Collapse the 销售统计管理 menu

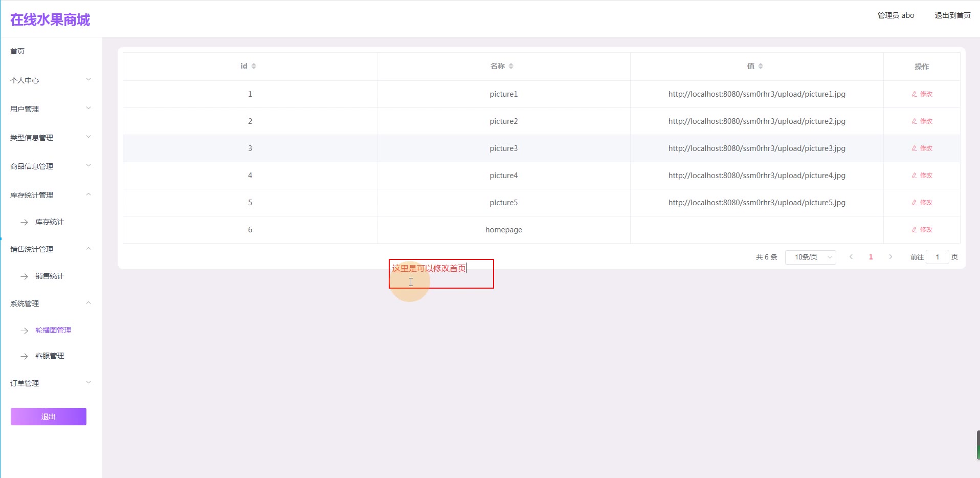51,249
